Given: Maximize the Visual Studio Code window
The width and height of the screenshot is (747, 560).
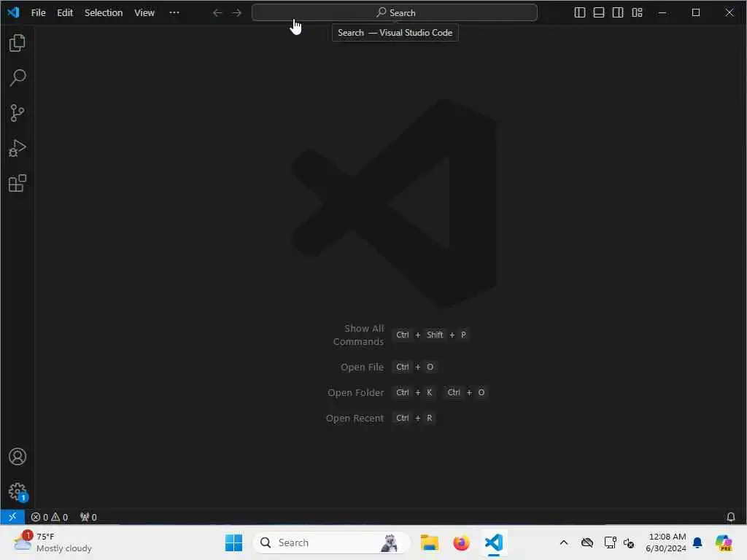Looking at the screenshot, I should (695, 13).
